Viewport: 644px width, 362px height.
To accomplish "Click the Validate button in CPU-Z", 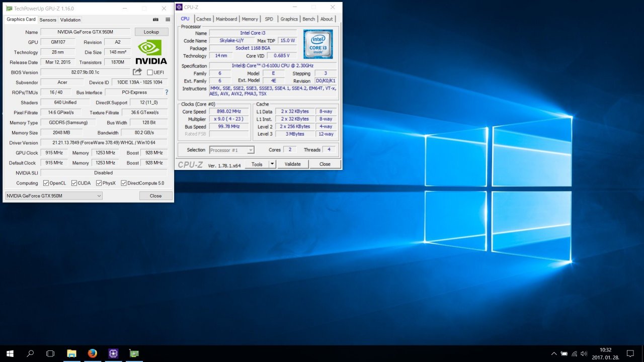I will click(292, 164).
